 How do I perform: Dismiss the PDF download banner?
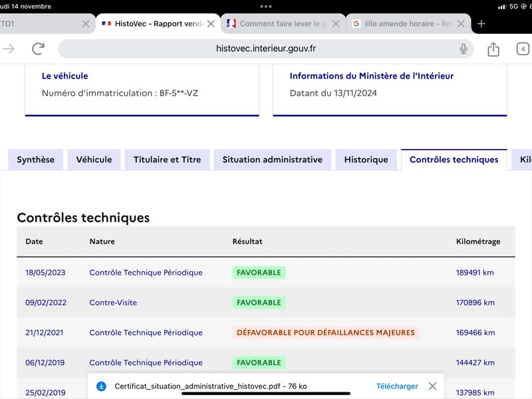[432, 386]
